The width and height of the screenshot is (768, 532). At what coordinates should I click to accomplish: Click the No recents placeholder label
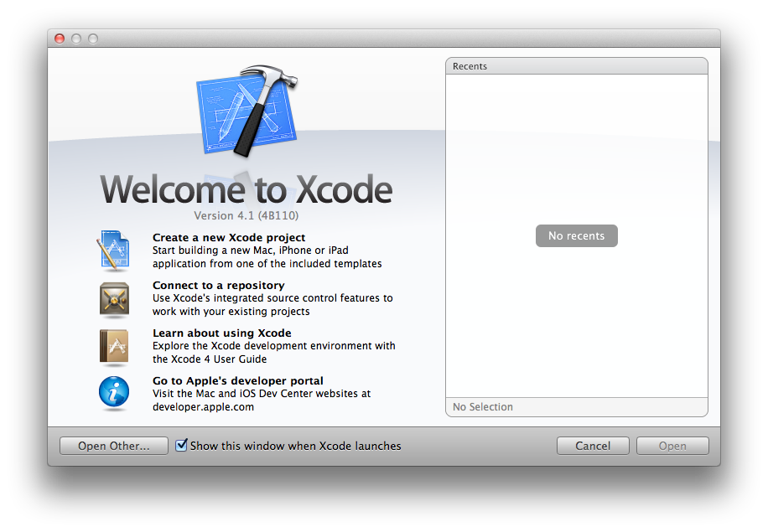[576, 236]
